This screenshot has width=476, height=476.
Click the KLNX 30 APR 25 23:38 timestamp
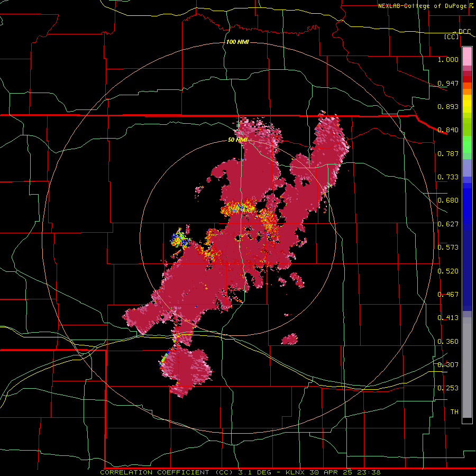(x=333, y=472)
